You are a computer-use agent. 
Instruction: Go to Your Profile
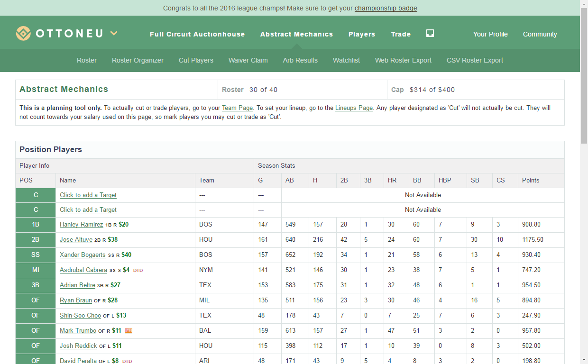click(x=490, y=34)
